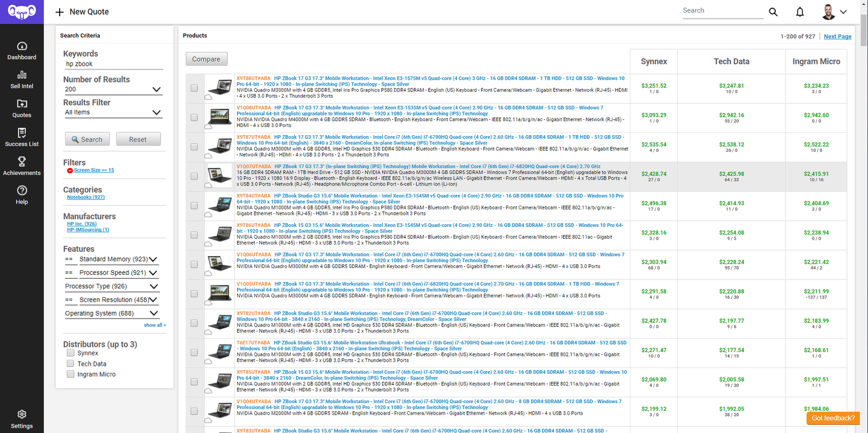Screen dimensions: 868x433
Task: Open thumbnail of T6E17UT#ABA ZBook Studio
Action: coord(220,352)
